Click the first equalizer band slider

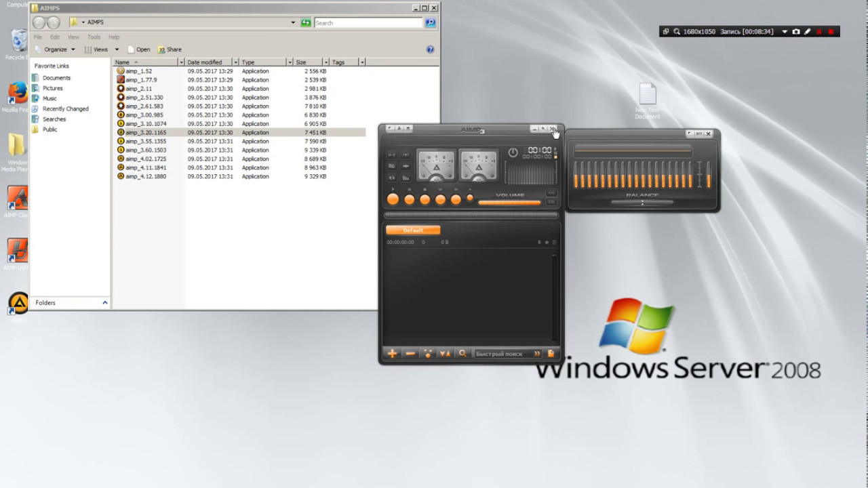[x=576, y=175]
